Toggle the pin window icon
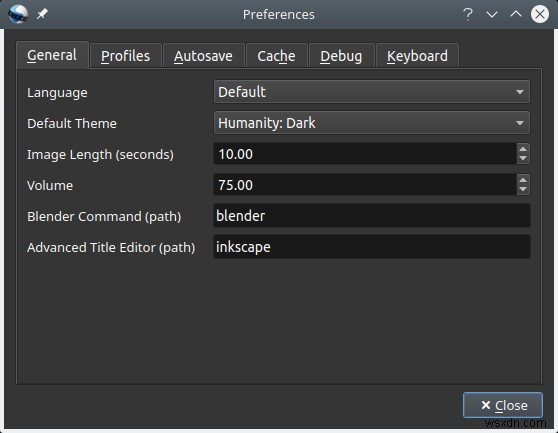 [x=42, y=14]
